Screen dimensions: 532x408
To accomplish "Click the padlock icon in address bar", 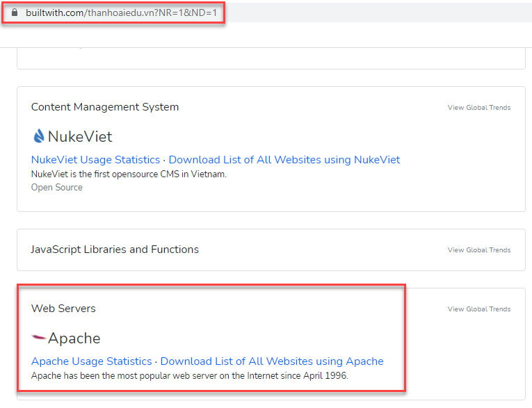I will (x=14, y=13).
